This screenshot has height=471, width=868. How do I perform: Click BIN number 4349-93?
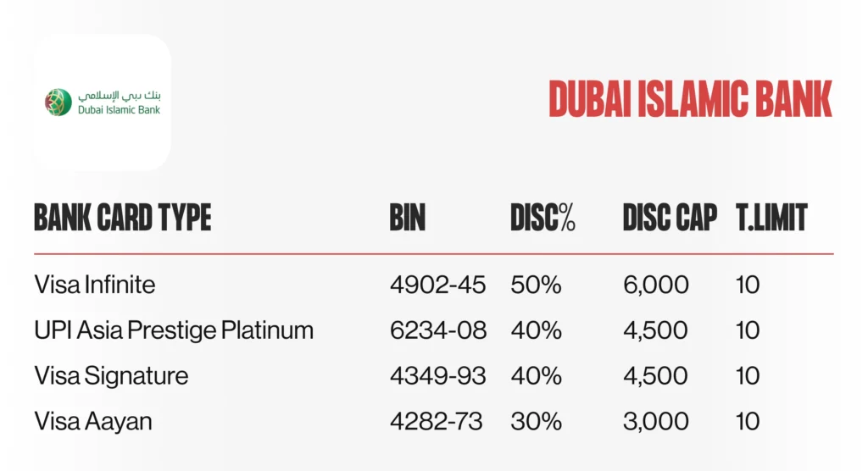click(437, 375)
